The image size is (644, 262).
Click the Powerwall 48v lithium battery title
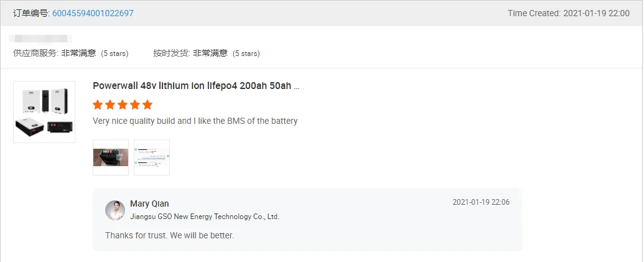click(196, 86)
